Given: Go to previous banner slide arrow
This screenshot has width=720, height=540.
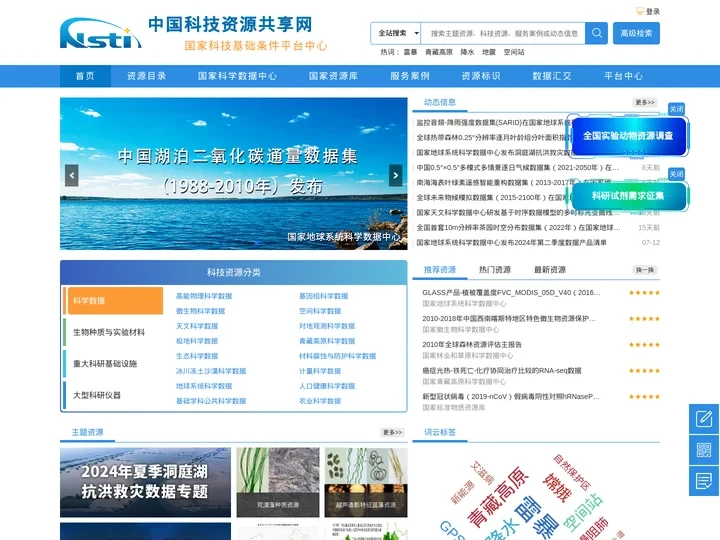Looking at the screenshot, I should [x=72, y=175].
